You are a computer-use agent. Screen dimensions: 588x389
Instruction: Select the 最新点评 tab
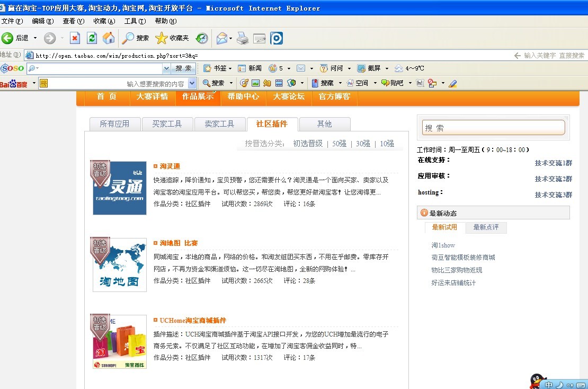click(486, 227)
